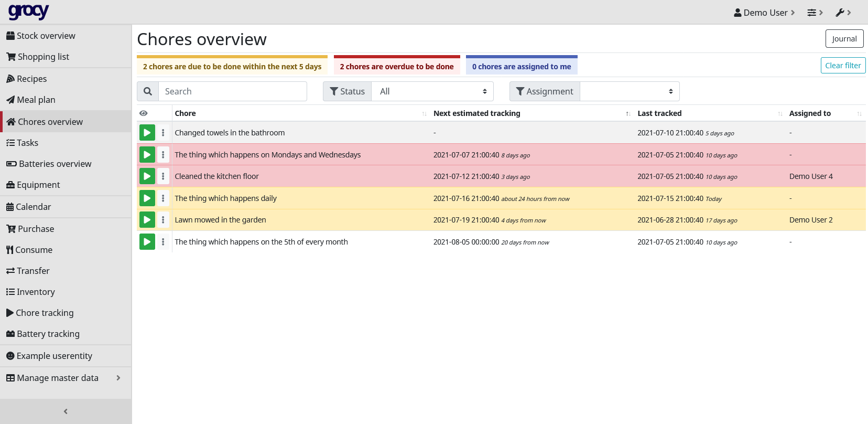Viewport: 868px width, 424px height.
Task: Track 'Changed towels in the bathroom' chore
Action: coord(147,133)
